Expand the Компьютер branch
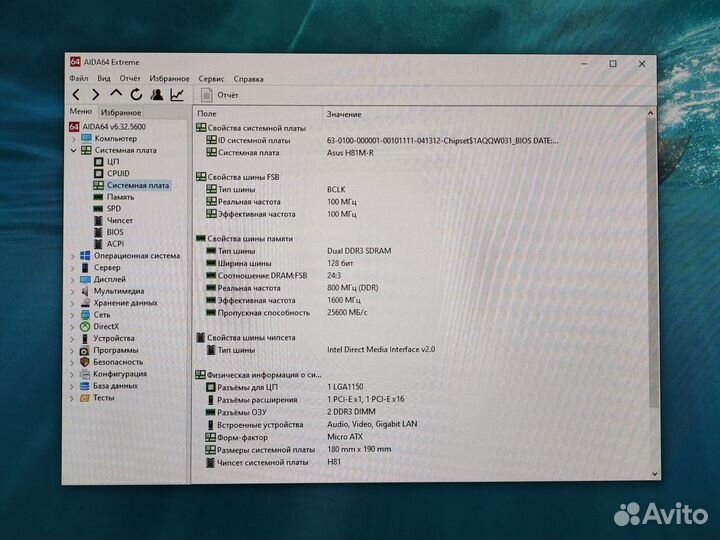Image resolution: width=720 pixels, height=540 pixels. (73, 138)
